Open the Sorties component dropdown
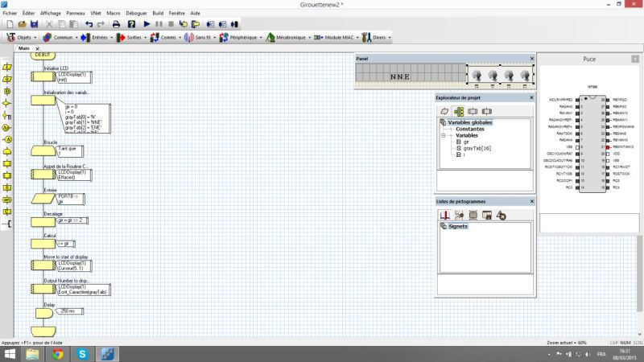 [132, 37]
